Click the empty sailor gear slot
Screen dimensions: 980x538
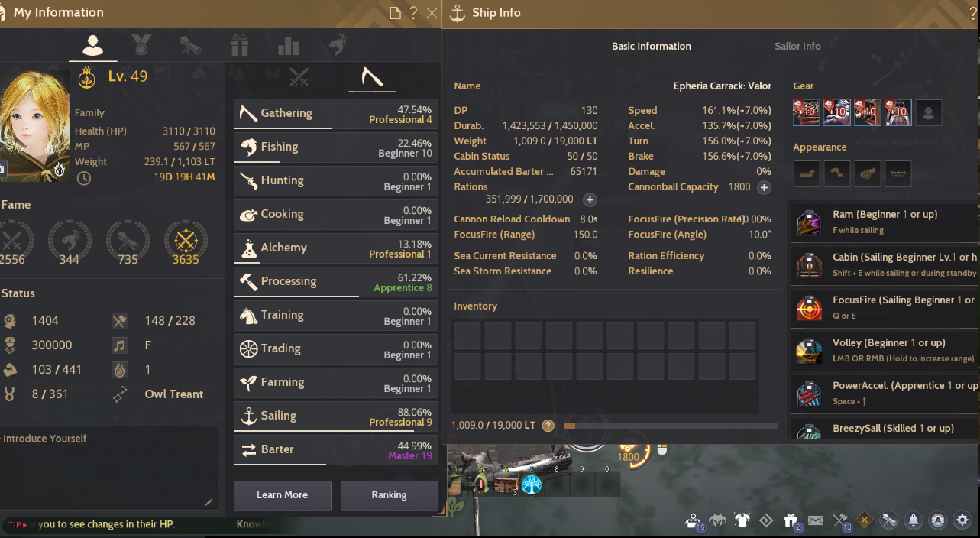[x=929, y=112]
